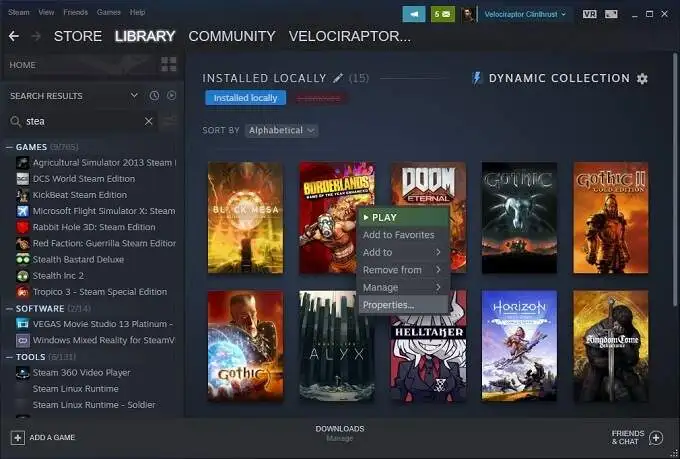The image size is (680, 459).
Task: Choose Add to Favorites menu entry
Action: pos(403,235)
